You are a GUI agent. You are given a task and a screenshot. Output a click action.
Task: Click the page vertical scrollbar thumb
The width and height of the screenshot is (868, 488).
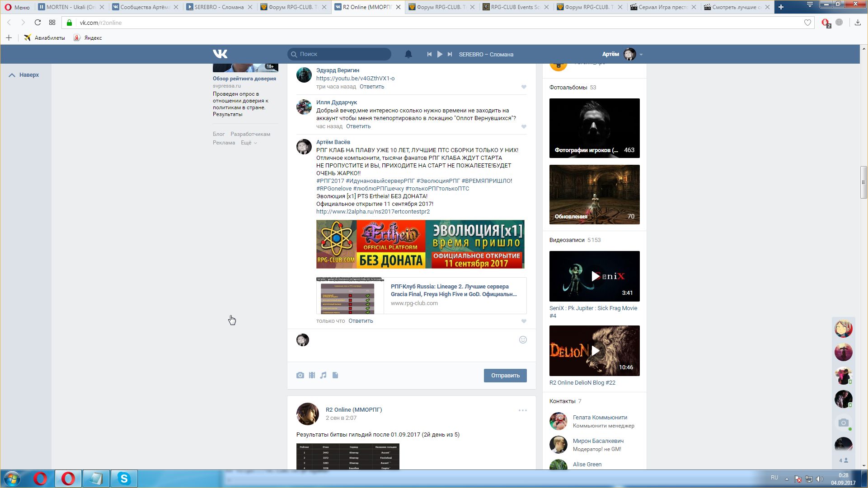(863, 182)
